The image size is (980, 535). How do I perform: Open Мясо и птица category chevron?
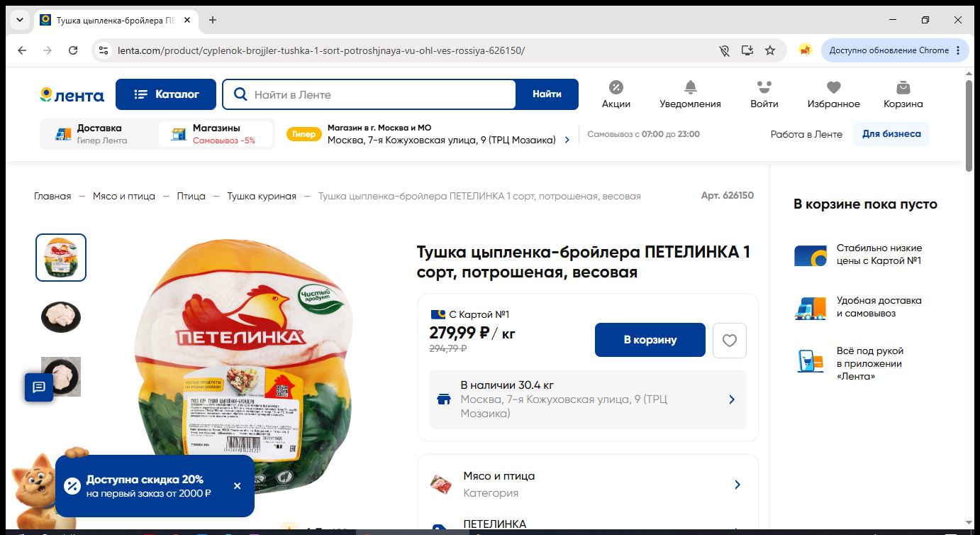[x=737, y=485]
